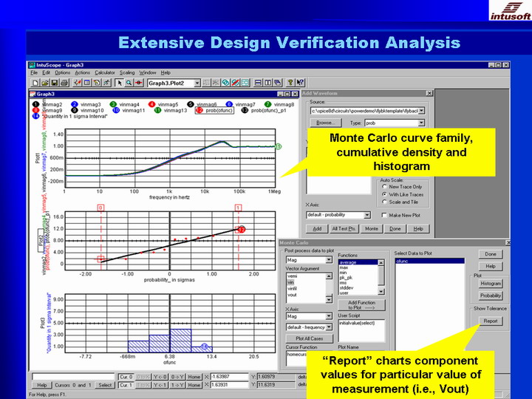Click the red arrow toolbar icon after Print

click(78, 83)
